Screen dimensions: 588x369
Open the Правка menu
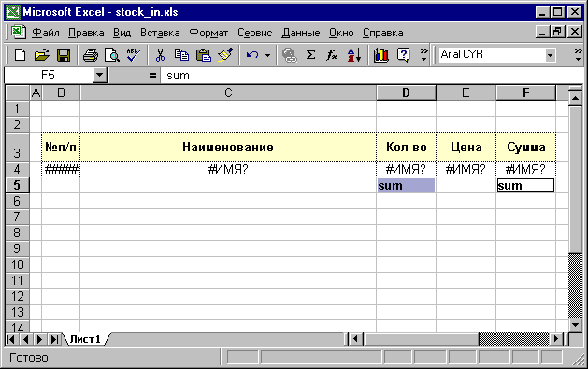coord(86,33)
